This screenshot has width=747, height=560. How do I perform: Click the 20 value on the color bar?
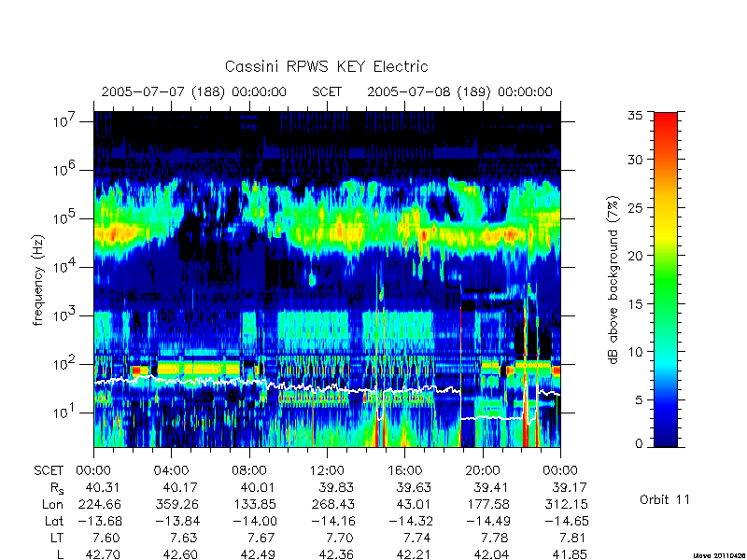(x=635, y=255)
